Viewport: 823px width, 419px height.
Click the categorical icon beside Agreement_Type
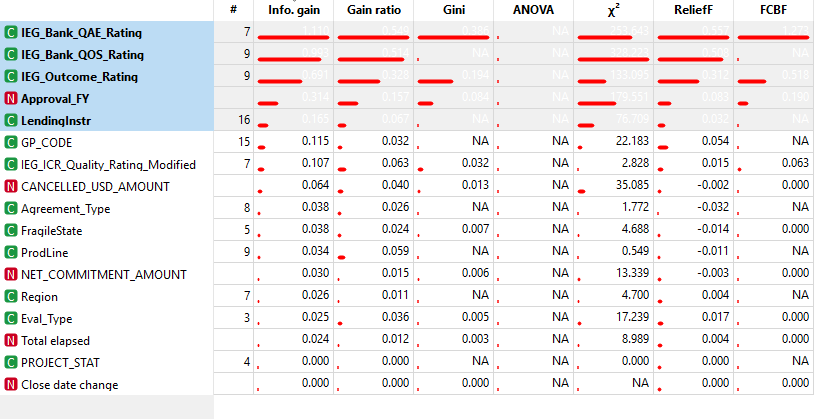pyautogui.click(x=10, y=209)
